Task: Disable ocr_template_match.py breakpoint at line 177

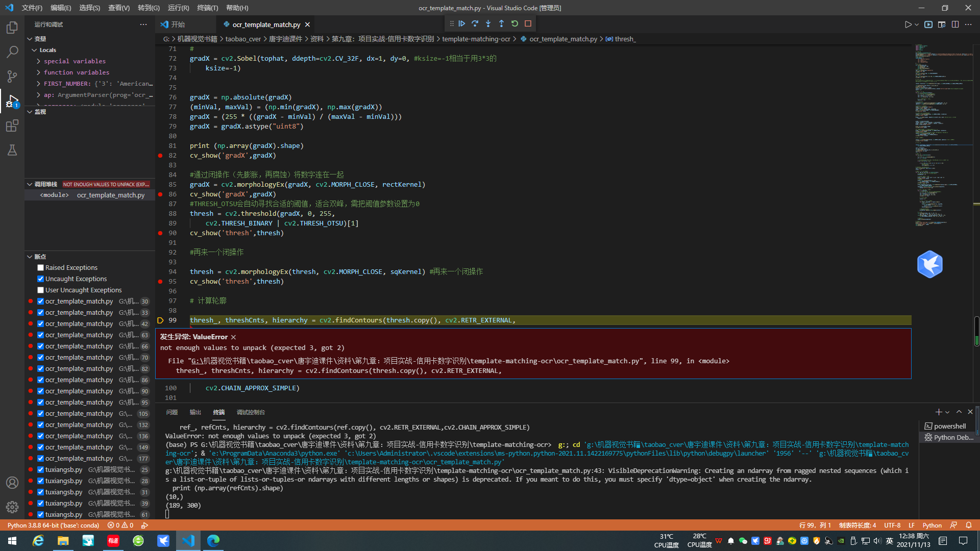Action: pyautogui.click(x=40, y=459)
